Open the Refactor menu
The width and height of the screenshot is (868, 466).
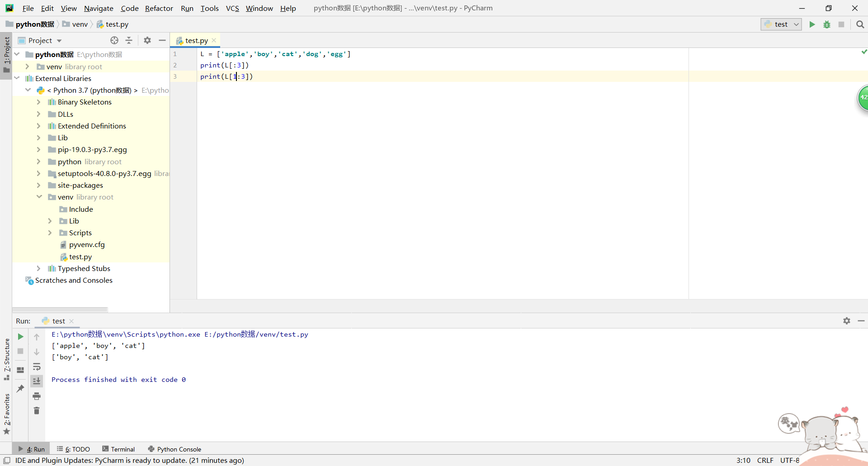[159, 8]
